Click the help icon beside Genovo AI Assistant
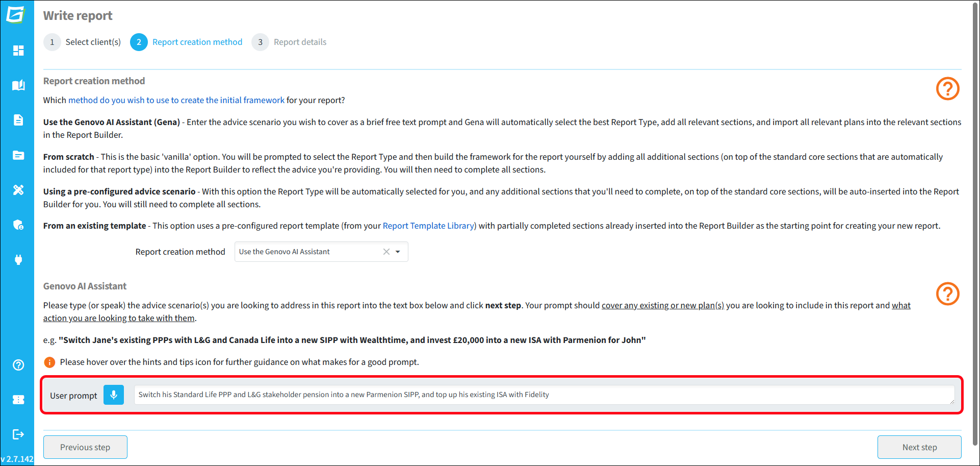The height and width of the screenshot is (466, 980). pos(948,294)
